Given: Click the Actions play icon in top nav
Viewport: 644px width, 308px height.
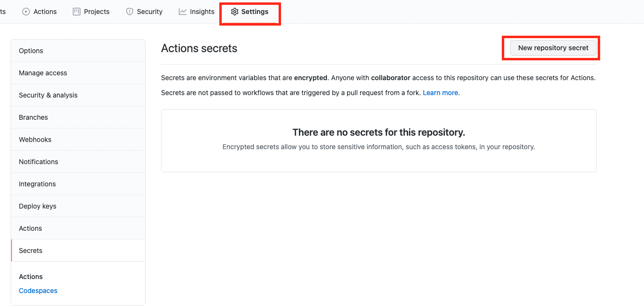Looking at the screenshot, I should point(26,12).
